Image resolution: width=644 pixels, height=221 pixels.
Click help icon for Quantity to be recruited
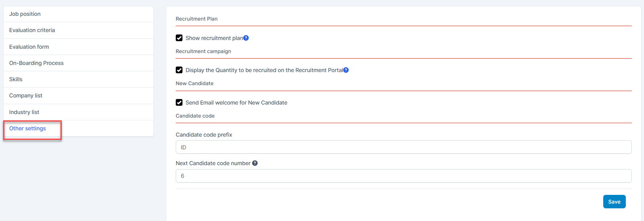click(x=346, y=70)
